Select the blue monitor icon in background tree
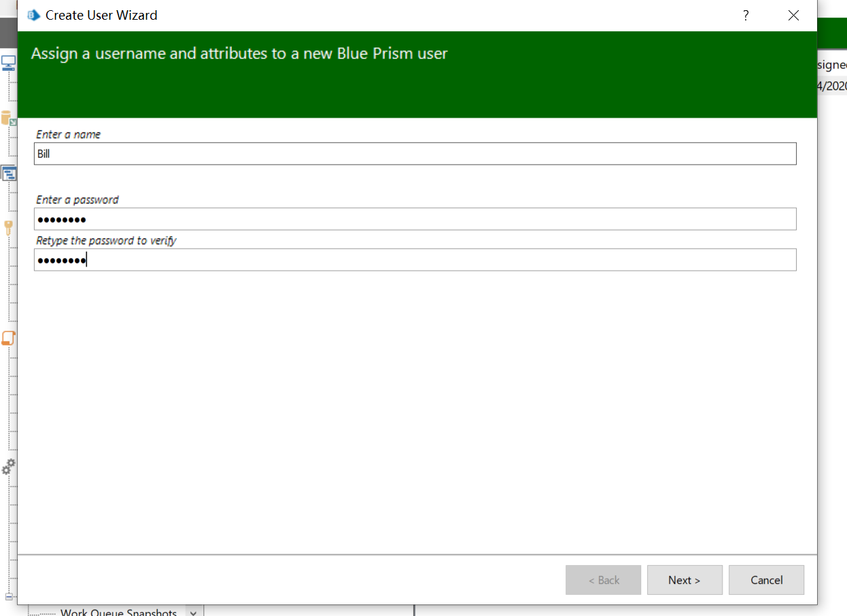Viewport: 847px width, 616px height. 8,63
